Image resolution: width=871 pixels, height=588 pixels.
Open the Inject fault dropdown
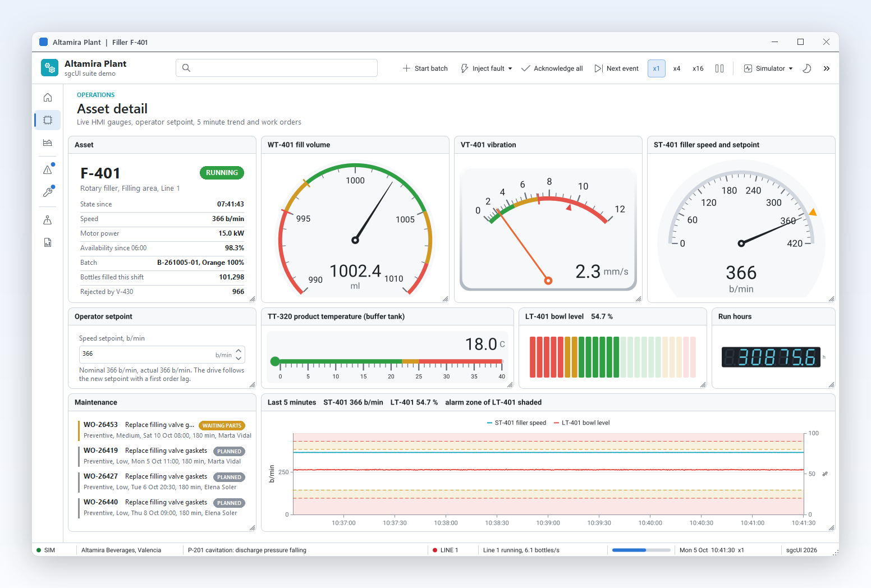click(487, 68)
